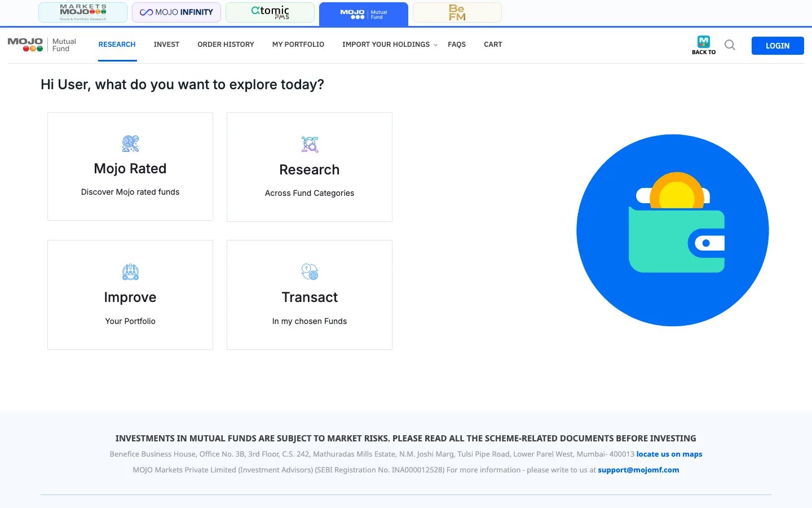Image resolution: width=812 pixels, height=508 pixels.
Task: View My Portfolio from the navigation
Action: [x=298, y=45]
